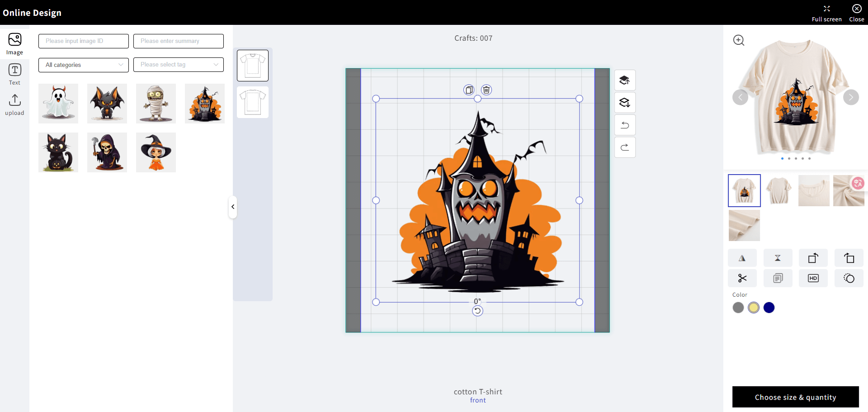
Task: Open the All categories dropdown
Action: click(84, 65)
